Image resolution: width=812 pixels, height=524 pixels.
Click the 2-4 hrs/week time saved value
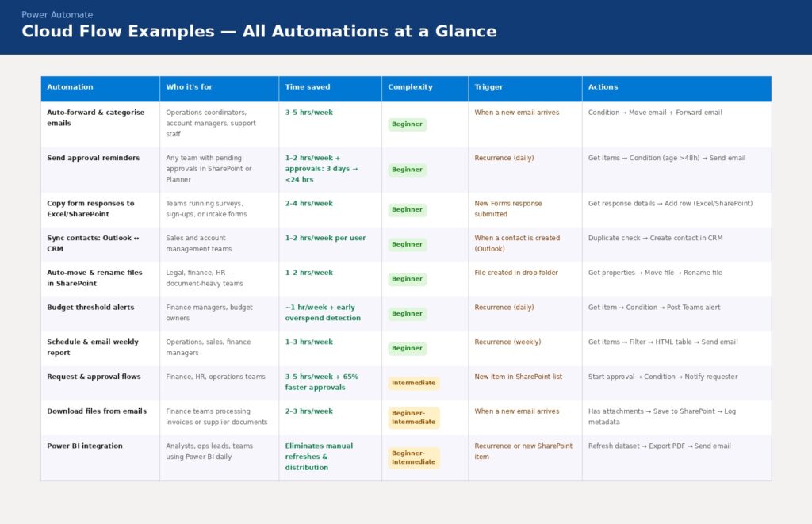(x=309, y=204)
